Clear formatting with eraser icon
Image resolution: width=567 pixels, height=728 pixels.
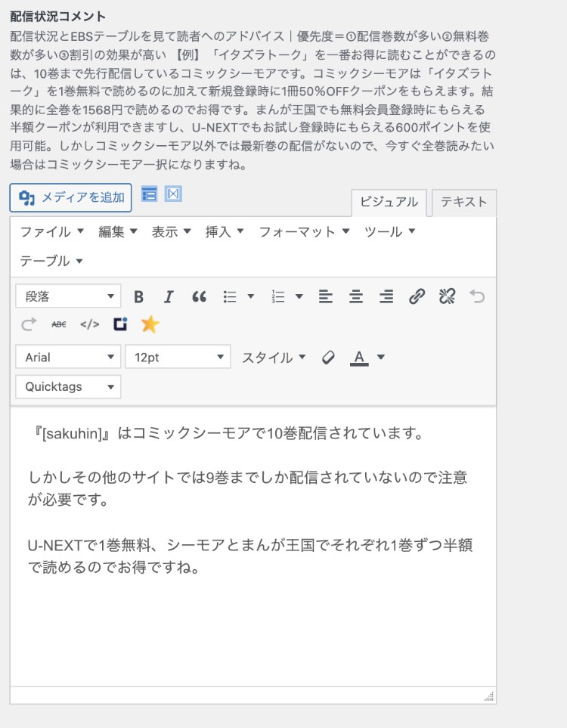(328, 358)
